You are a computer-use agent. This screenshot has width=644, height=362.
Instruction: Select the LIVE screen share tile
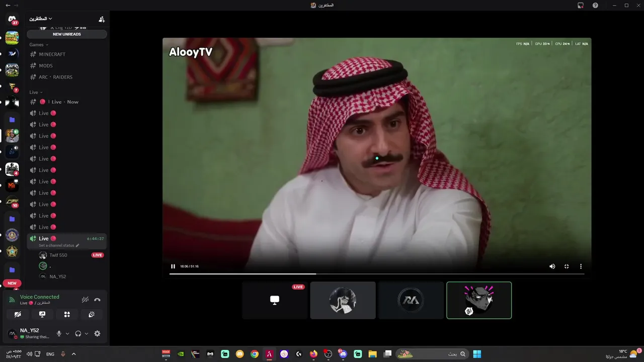coord(275,300)
